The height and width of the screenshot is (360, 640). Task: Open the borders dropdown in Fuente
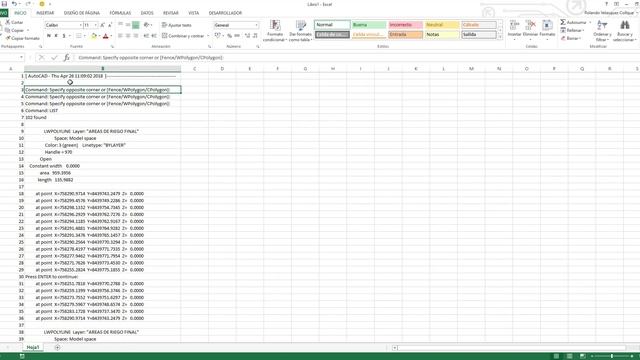pyautogui.click(x=84, y=36)
